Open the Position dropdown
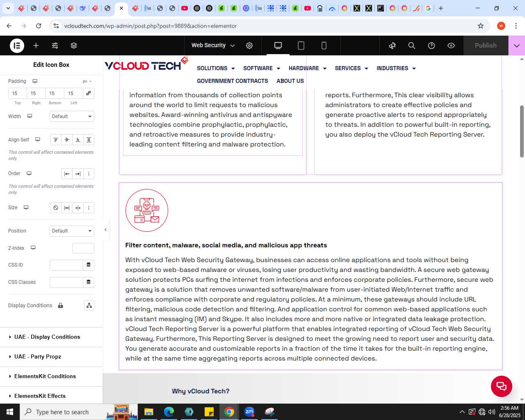 (x=72, y=231)
